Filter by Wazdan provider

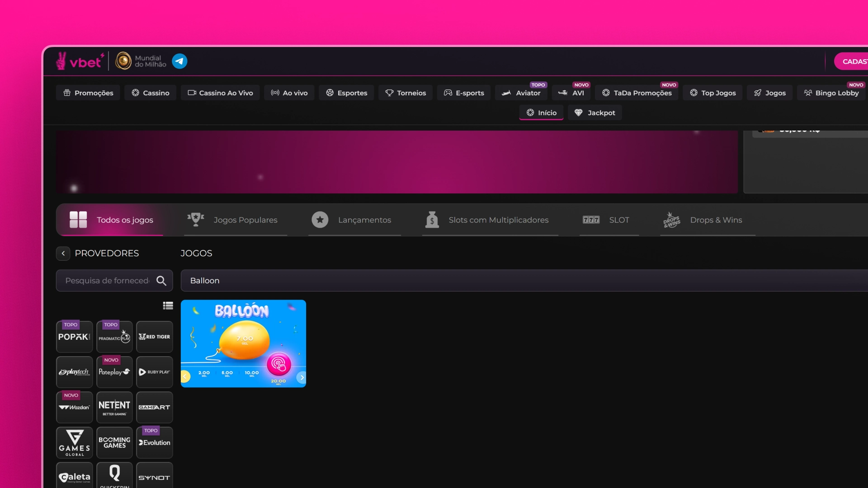click(75, 408)
